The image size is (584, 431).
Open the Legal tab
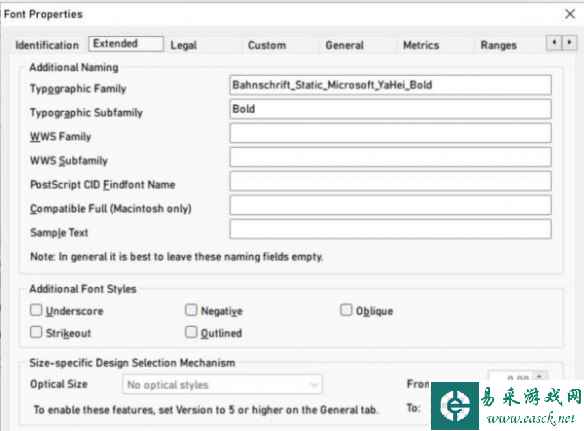[184, 45]
